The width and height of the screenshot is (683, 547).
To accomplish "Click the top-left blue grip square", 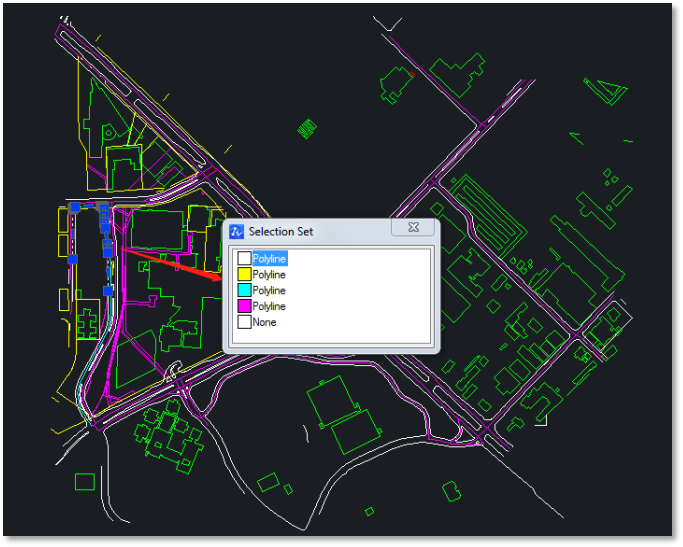I will [75, 207].
